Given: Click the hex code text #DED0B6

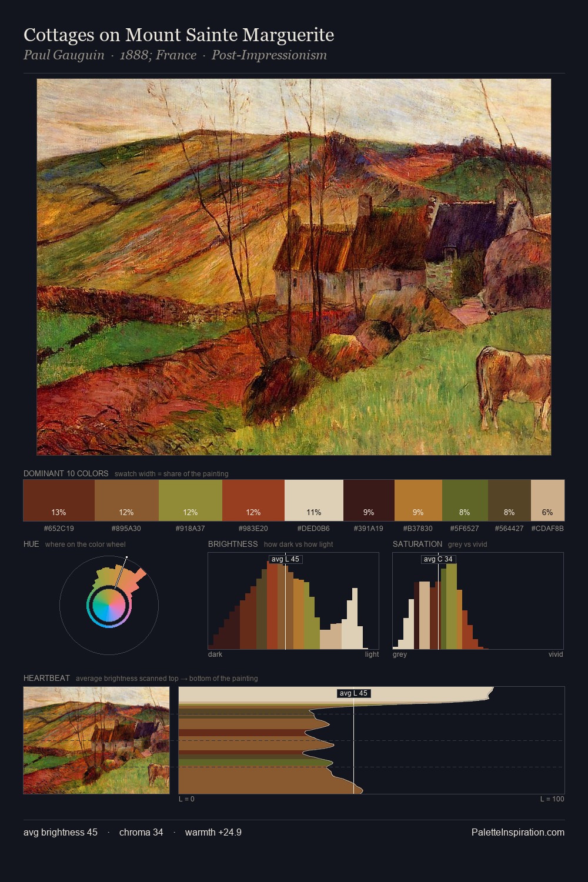Looking at the screenshot, I should pyautogui.click(x=313, y=529).
